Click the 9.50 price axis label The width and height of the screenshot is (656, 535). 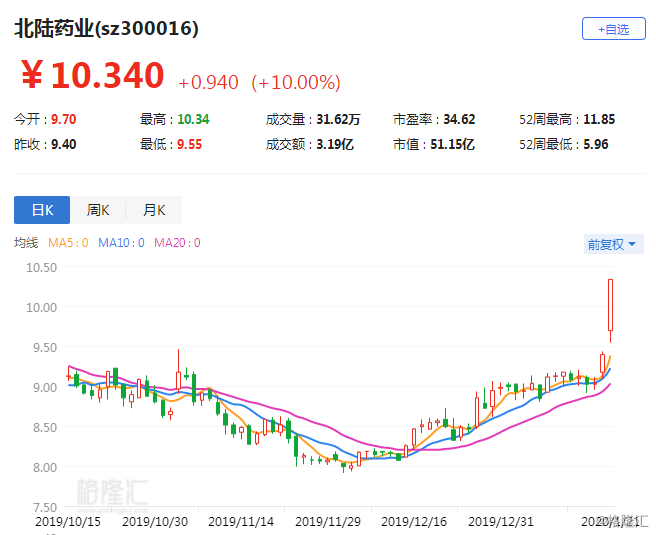click(x=45, y=347)
